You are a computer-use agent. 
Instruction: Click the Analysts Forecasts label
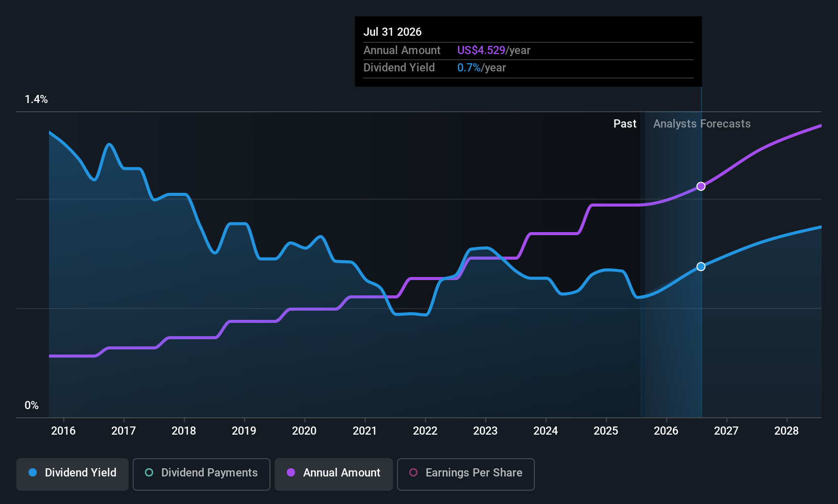(702, 124)
